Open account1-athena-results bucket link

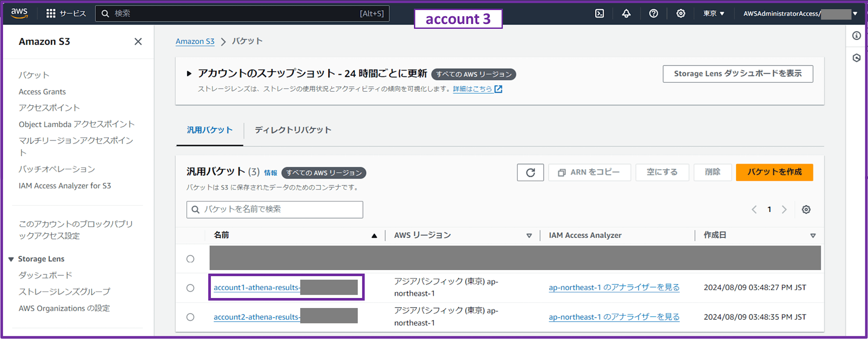[x=256, y=287]
